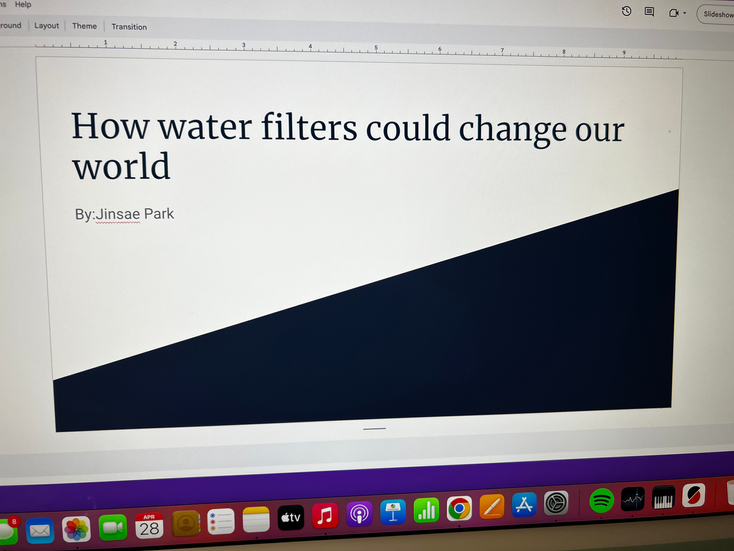The image size is (734, 551).
Task: Open System Settings from the Dock
Action: click(x=556, y=503)
